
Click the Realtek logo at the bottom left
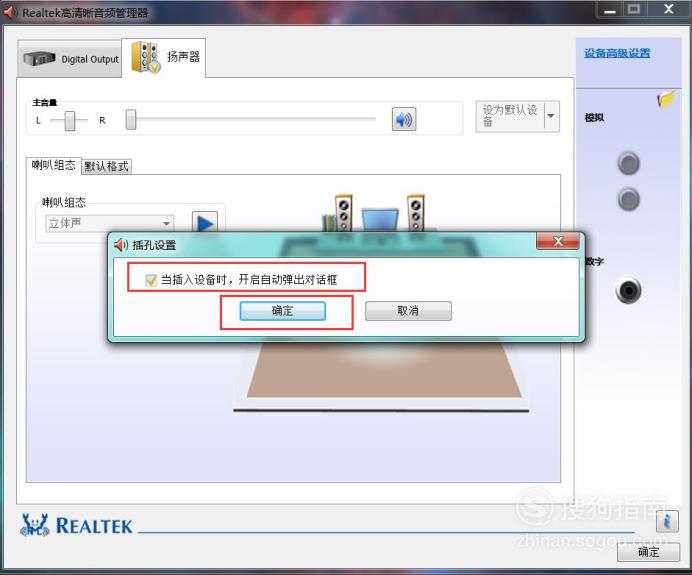(x=76, y=525)
